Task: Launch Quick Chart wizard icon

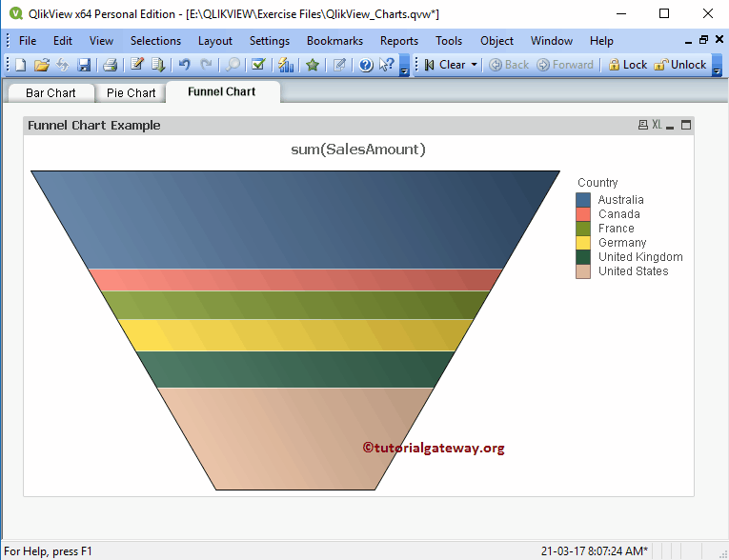Action: [286, 65]
